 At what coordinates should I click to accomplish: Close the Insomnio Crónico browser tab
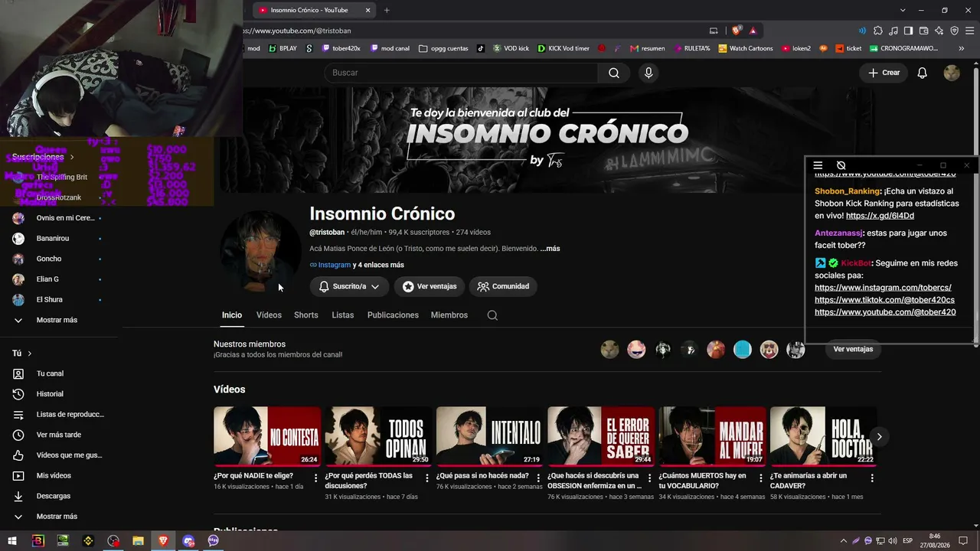(x=367, y=10)
